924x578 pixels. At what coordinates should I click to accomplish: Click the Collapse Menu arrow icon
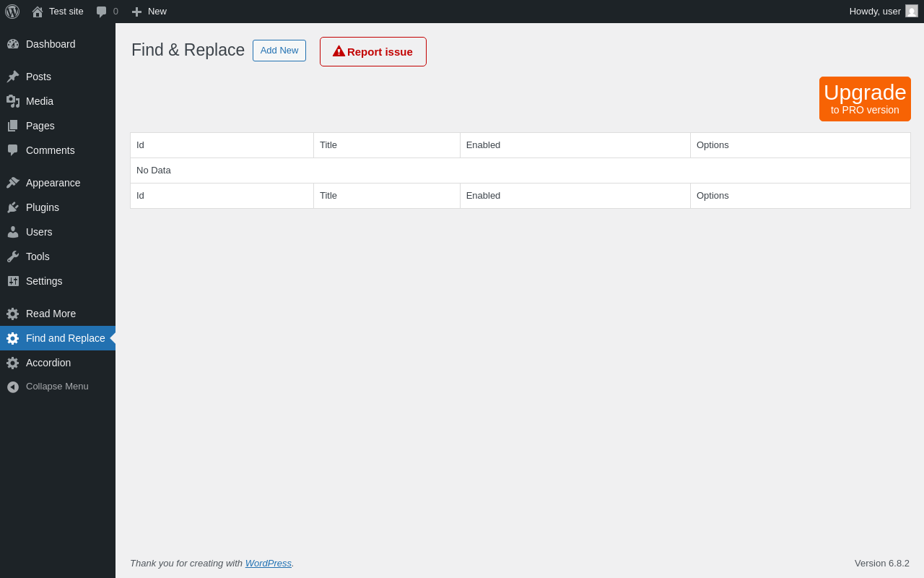pos(13,387)
